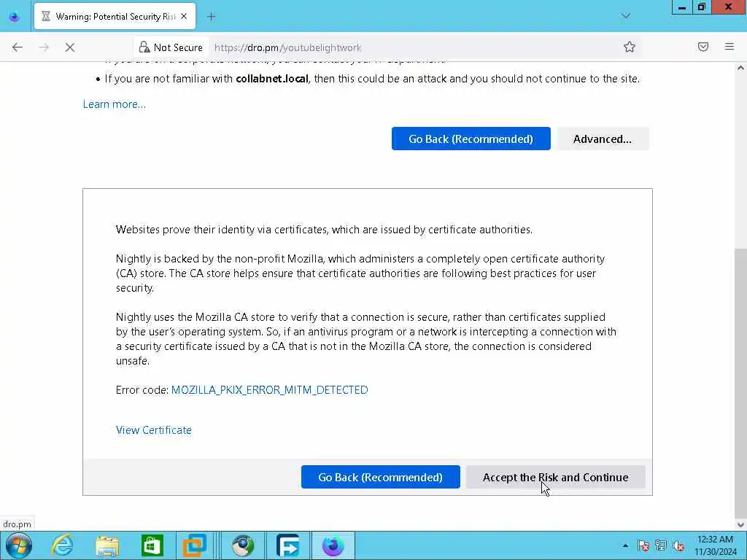Open the View Certificate link
747x560 pixels.
[153, 430]
